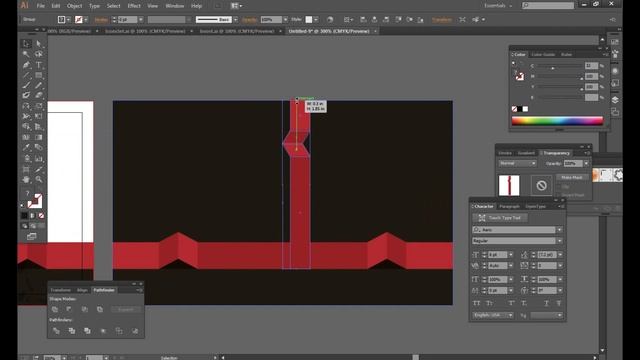Open the control bar Opacity value dropdown

coord(285,20)
